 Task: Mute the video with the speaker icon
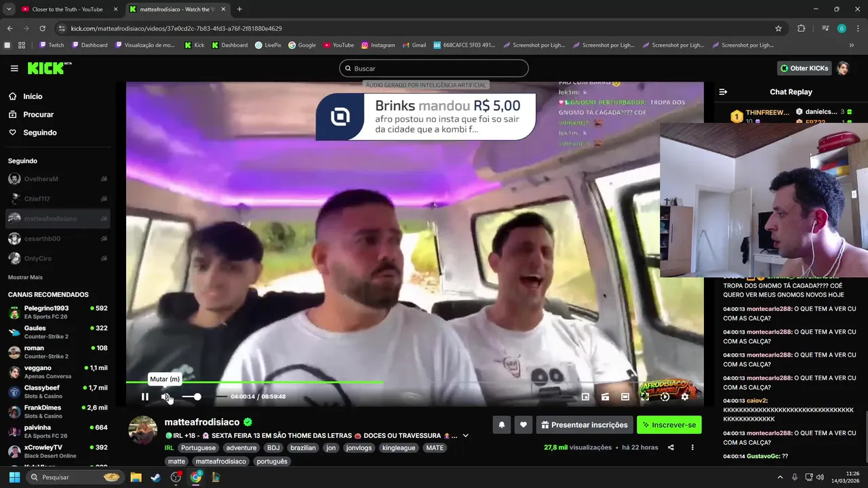click(165, 396)
